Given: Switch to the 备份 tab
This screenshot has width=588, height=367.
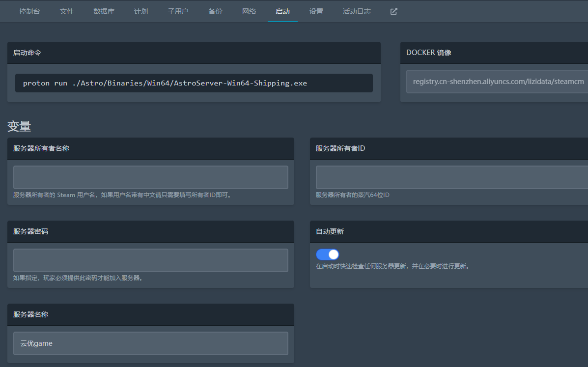Looking at the screenshot, I should click(x=215, y=11).
